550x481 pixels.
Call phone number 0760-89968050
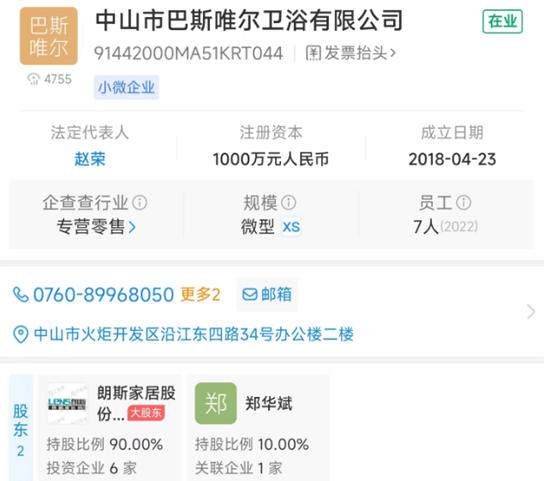[x=103, y=294]
